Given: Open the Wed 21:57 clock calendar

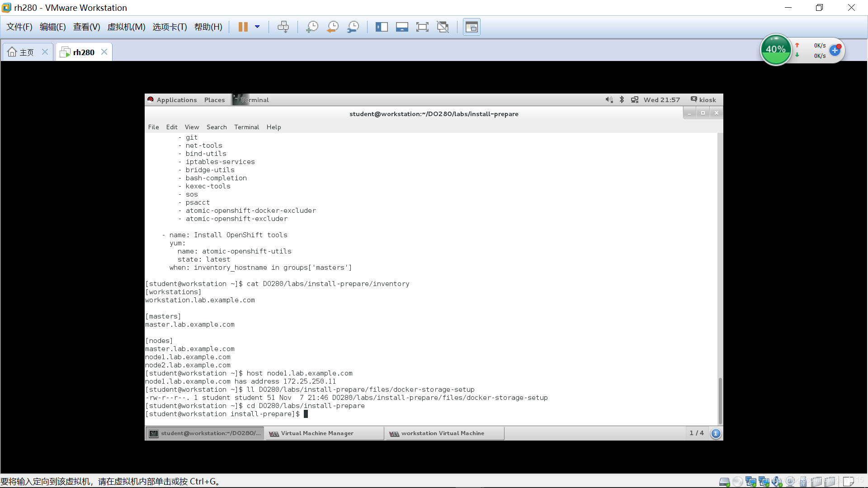Looking at the screenshot, I should [661, 99].
